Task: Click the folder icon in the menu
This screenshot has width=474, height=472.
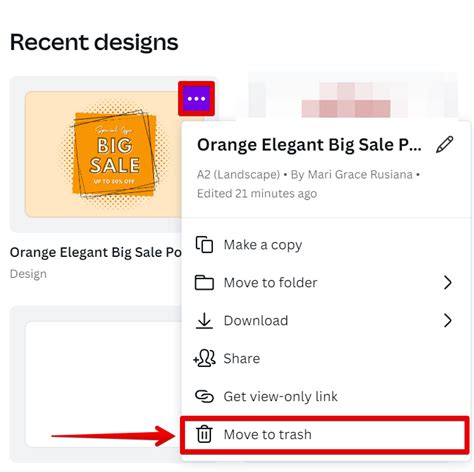Action: coord(204,283)
